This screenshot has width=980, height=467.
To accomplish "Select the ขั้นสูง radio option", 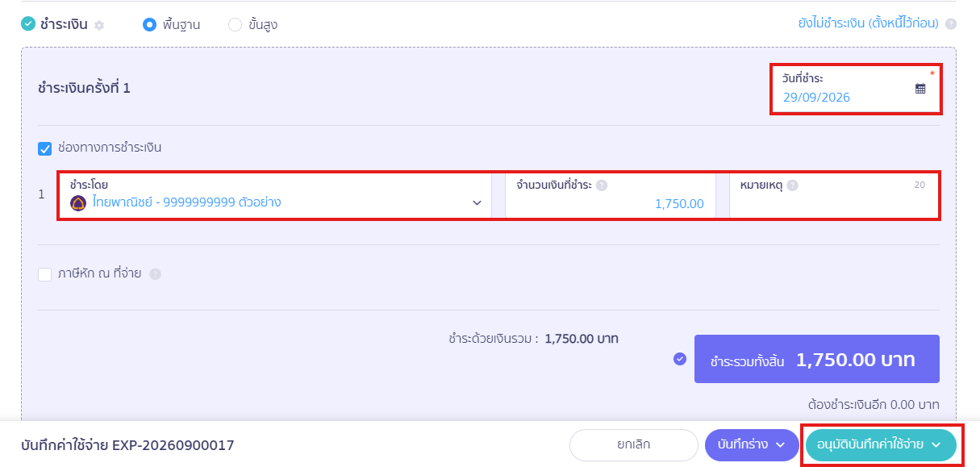I will tap(235, 25).
